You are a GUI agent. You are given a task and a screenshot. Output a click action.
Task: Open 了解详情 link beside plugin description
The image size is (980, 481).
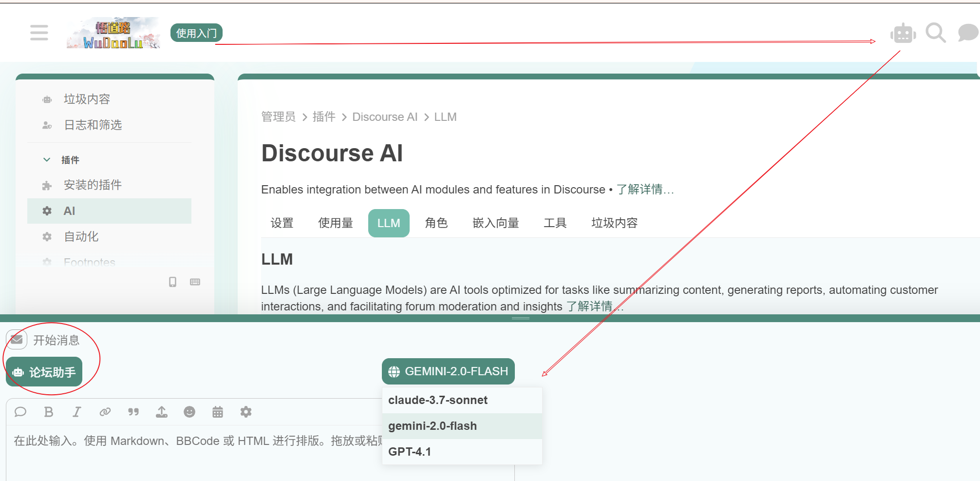click(645, 190)
